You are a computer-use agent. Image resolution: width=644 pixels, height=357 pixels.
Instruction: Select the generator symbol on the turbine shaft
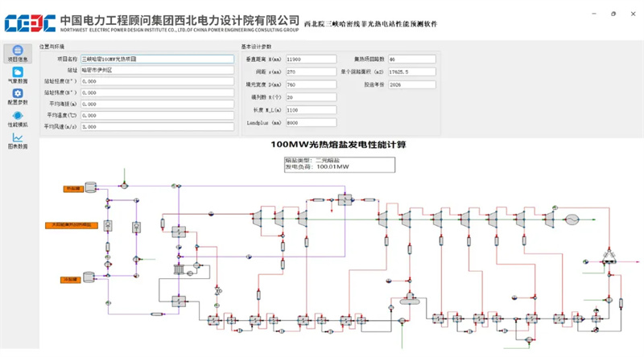tap(572, 220)
